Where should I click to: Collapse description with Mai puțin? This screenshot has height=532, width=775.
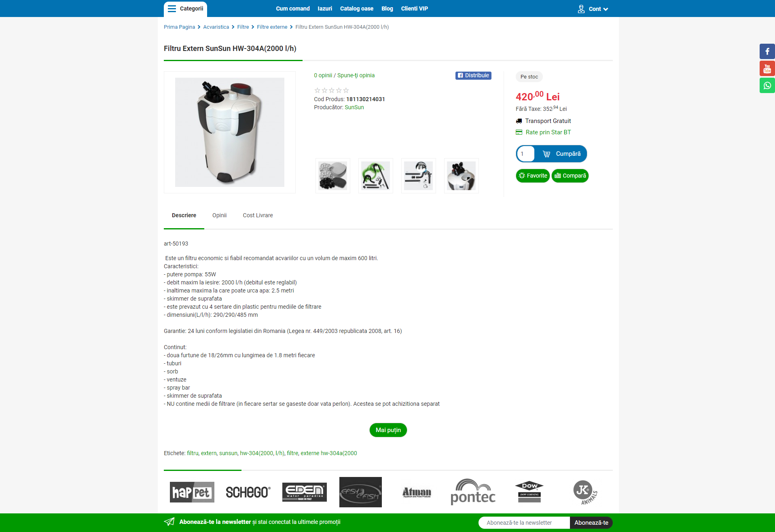pyautogui.click(x=388, y=430)
